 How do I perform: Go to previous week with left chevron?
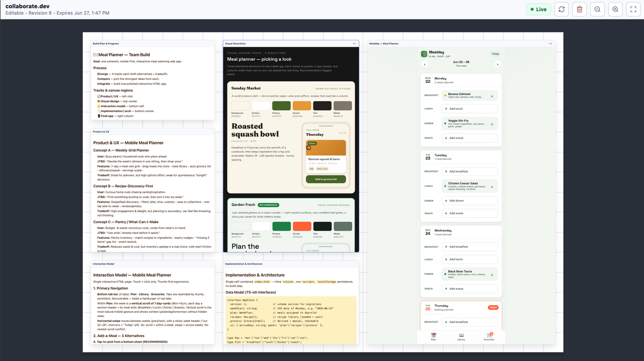coord(424,64)
